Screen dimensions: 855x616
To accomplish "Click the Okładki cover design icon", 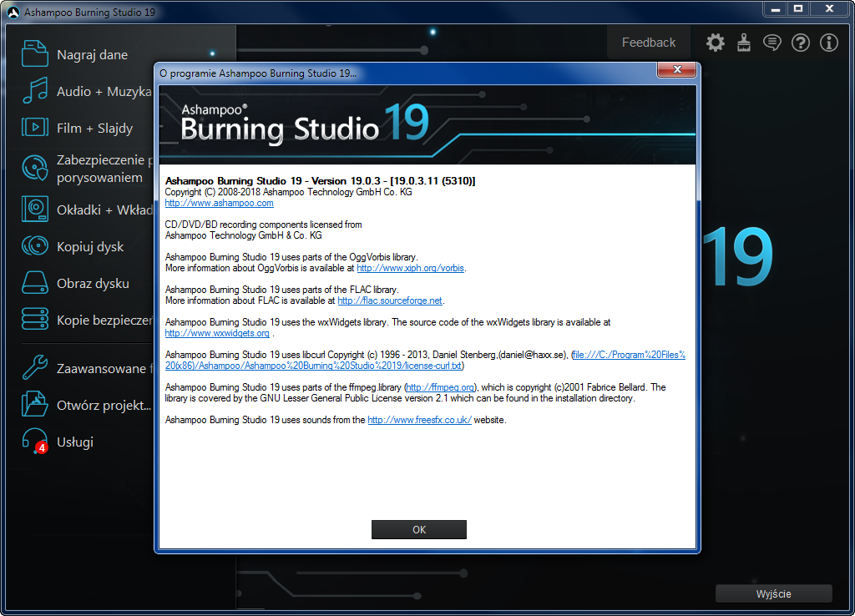I will pos(35,209).
